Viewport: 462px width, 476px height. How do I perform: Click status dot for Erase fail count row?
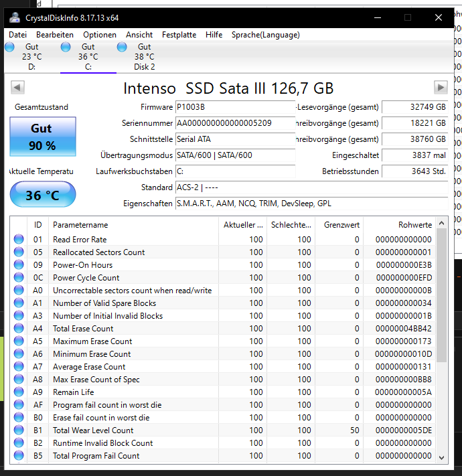19,417
